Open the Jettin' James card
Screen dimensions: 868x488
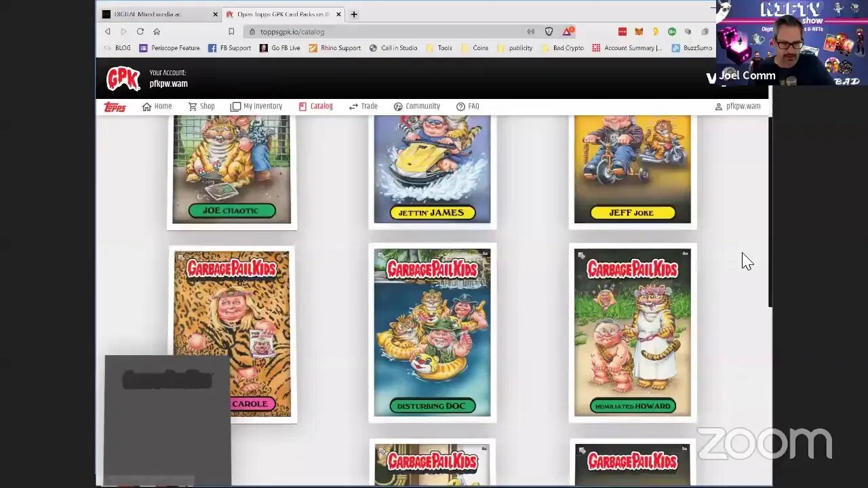pos(432,171)
